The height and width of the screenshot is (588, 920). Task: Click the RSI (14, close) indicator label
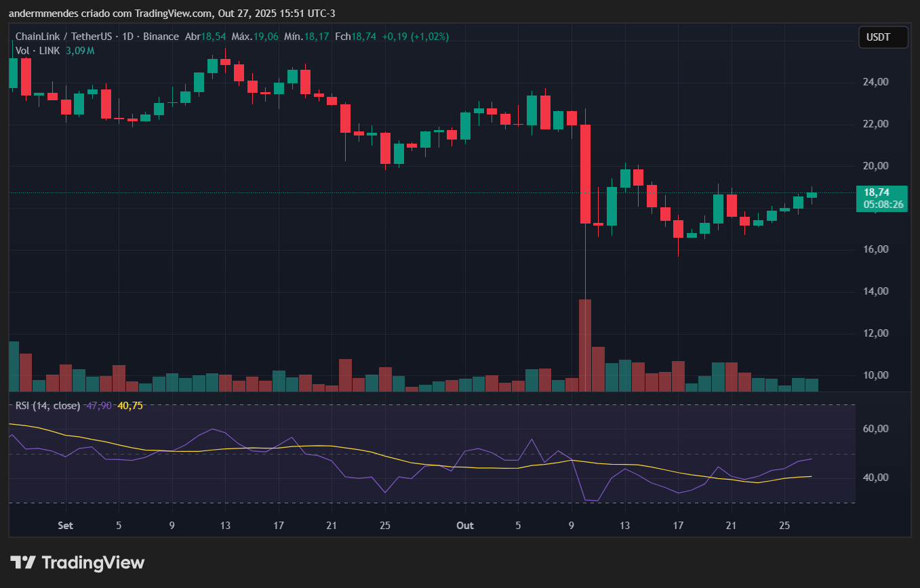tap(47, 406)
